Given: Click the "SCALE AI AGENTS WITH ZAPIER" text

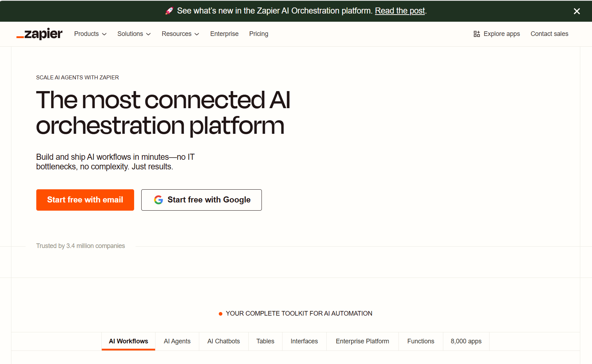Looking at the screenshot, I should [78, 78].
